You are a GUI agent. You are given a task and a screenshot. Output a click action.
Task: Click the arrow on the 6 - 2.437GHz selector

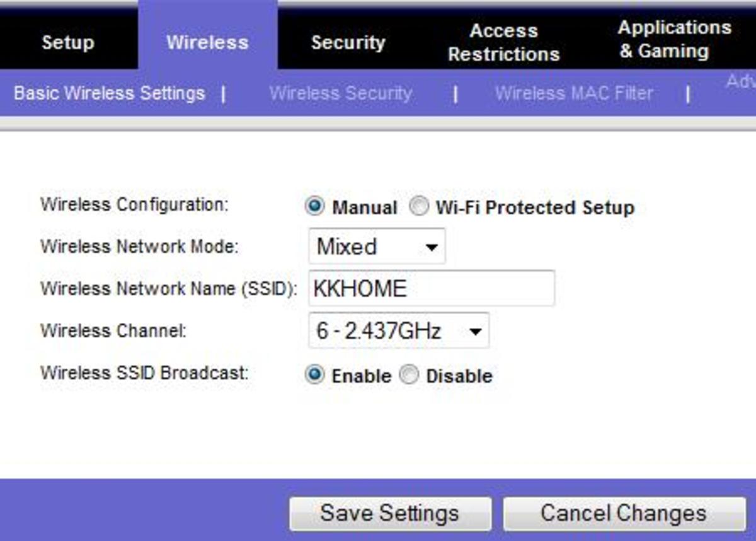pyautogui.click(x=476, y=332)
